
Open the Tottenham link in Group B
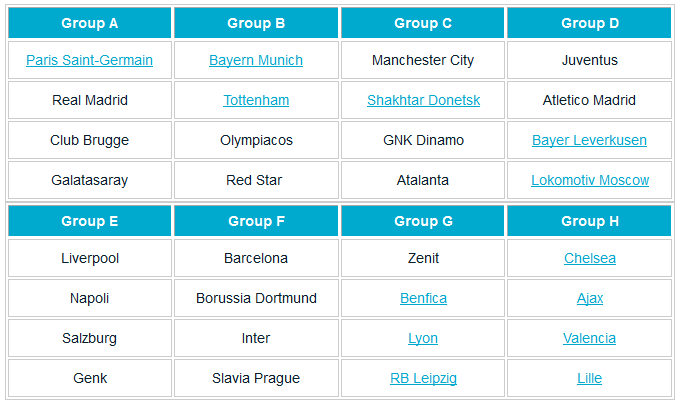(256, 101)
